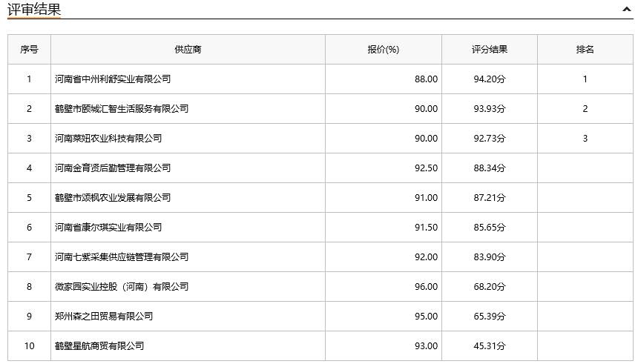This screenshot has width=638, height=364.
Task: Select supplier 河南七紫采集供应链管理有限公司
Action: [x=122, y=257]
